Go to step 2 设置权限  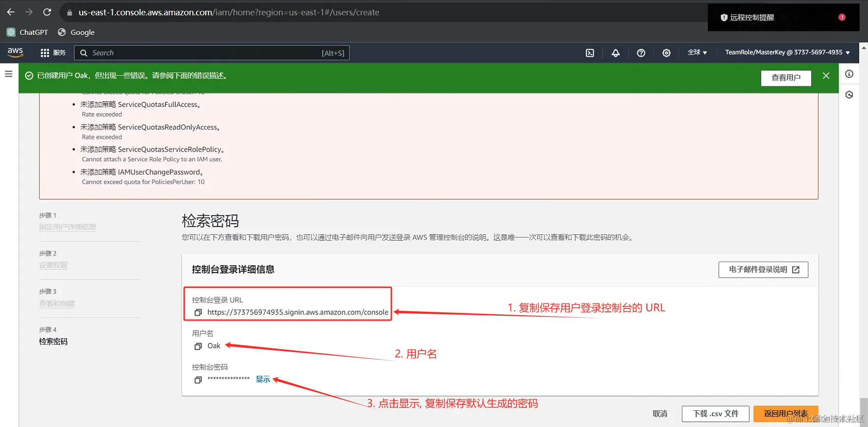53,265
